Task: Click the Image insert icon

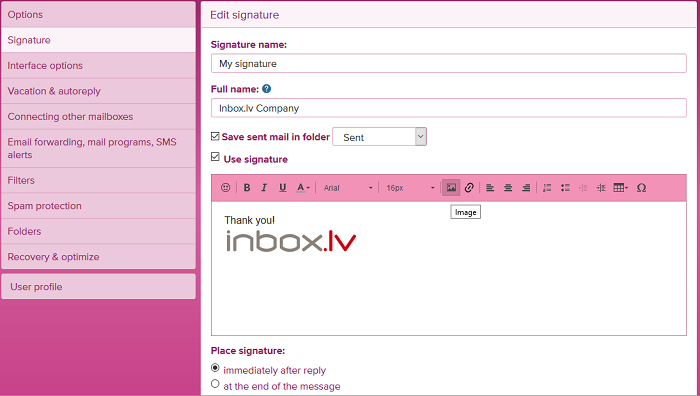Action: coord(451,188)
